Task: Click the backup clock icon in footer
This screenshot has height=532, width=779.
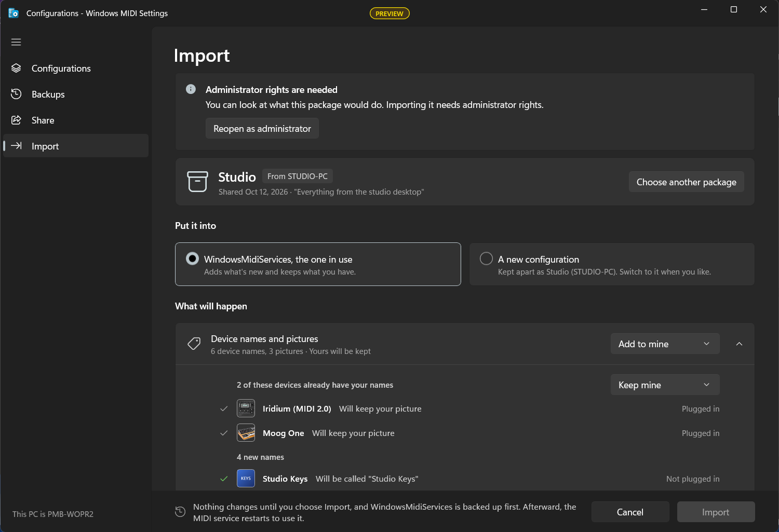Action: click(x=180, y=512)
